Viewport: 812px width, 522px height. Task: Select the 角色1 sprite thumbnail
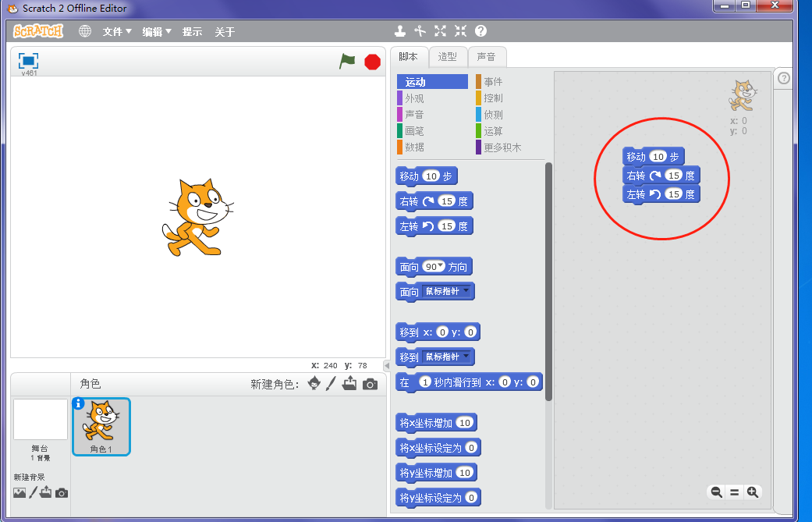point(101,427)
